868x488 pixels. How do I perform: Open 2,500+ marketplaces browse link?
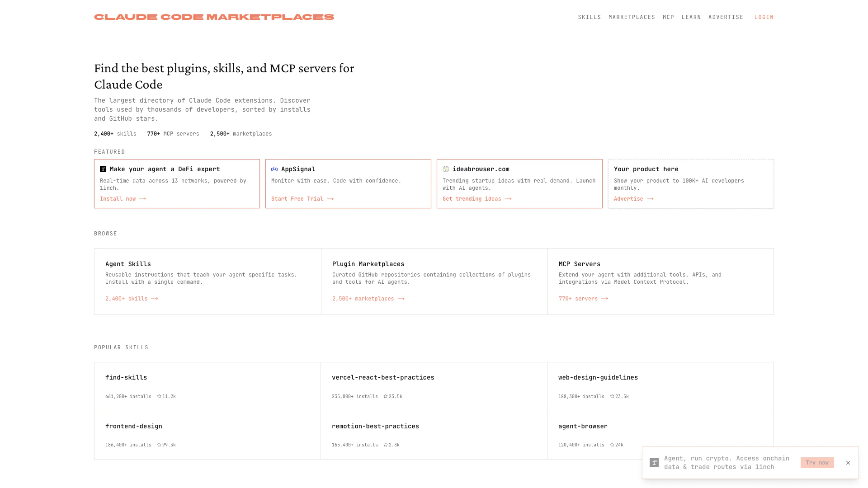pyautogui.click(x=368, y=299)
